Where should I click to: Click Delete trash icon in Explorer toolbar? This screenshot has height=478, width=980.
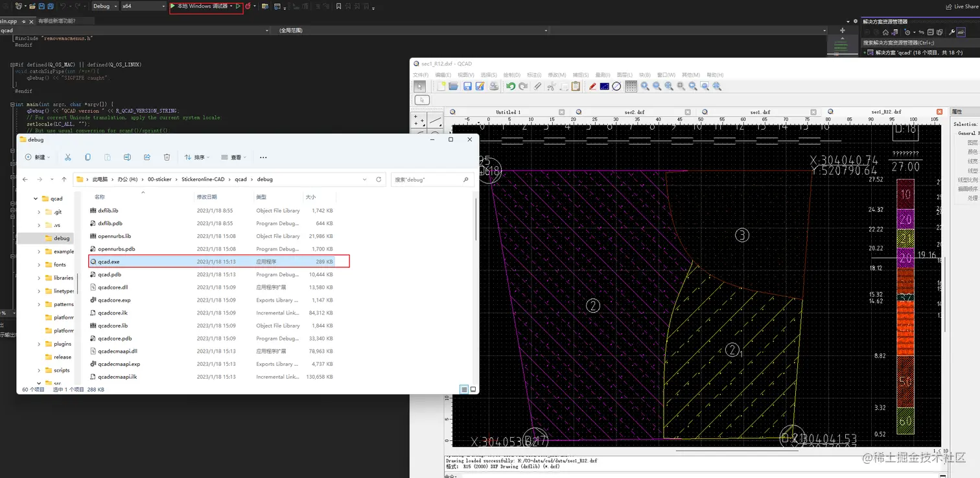click(167, 157)
